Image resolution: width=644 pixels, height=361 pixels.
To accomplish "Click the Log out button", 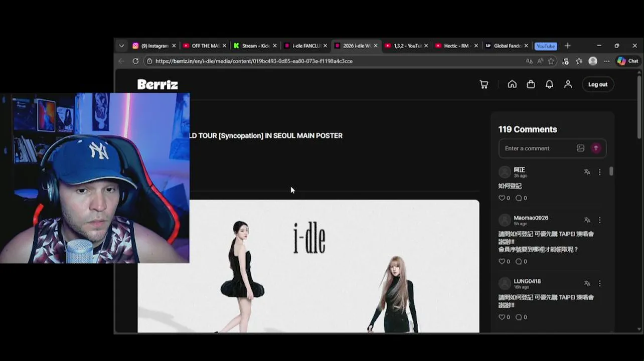I will 597,84.
